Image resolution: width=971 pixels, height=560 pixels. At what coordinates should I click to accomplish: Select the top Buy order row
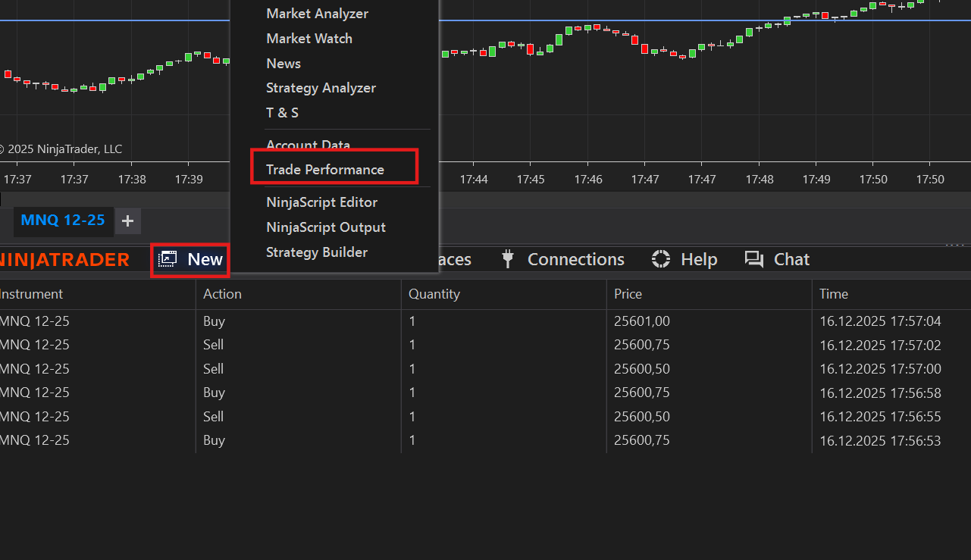coord(303,321)
